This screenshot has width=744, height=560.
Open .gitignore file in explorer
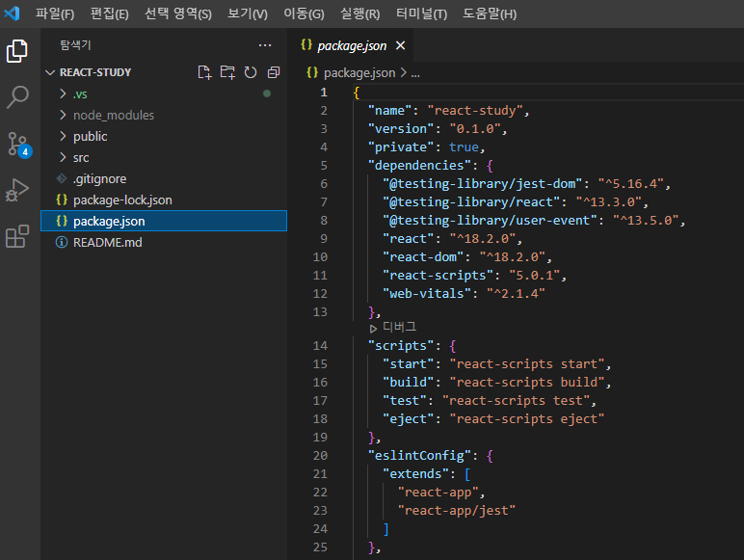pyautogui.click(x=164, y=178)
